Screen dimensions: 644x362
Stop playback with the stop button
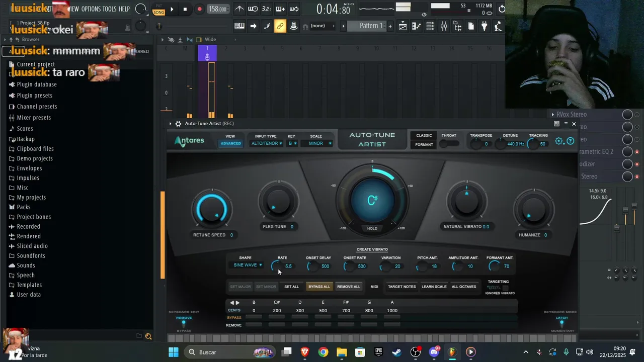coord(185,9)
